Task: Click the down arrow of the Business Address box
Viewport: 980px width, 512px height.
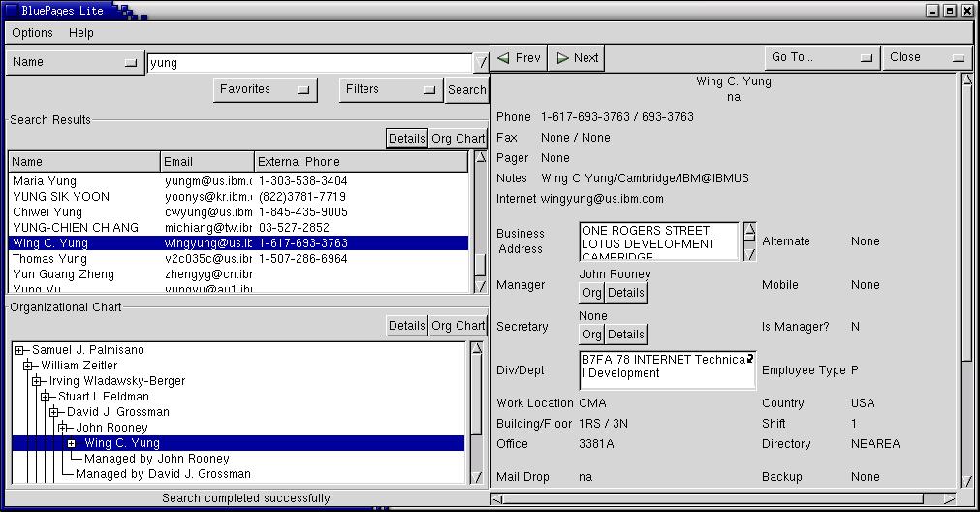Action: point(750,254)
